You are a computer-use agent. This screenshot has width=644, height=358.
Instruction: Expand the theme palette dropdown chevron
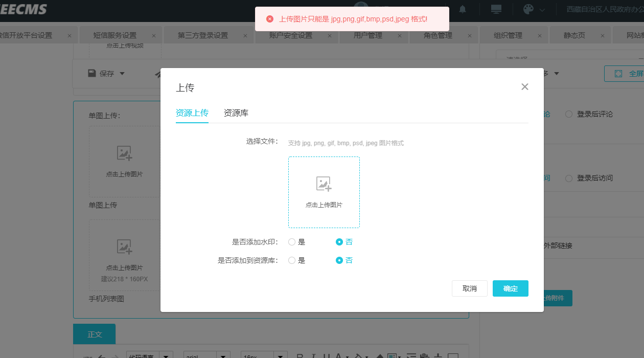click(x=542, y=10)
